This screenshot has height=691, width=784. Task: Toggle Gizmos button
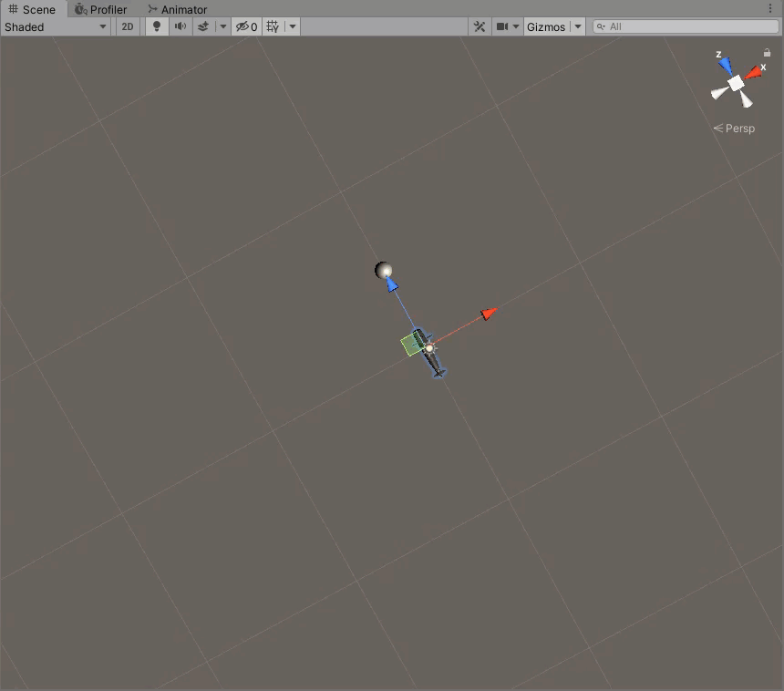tap(546, 27)
